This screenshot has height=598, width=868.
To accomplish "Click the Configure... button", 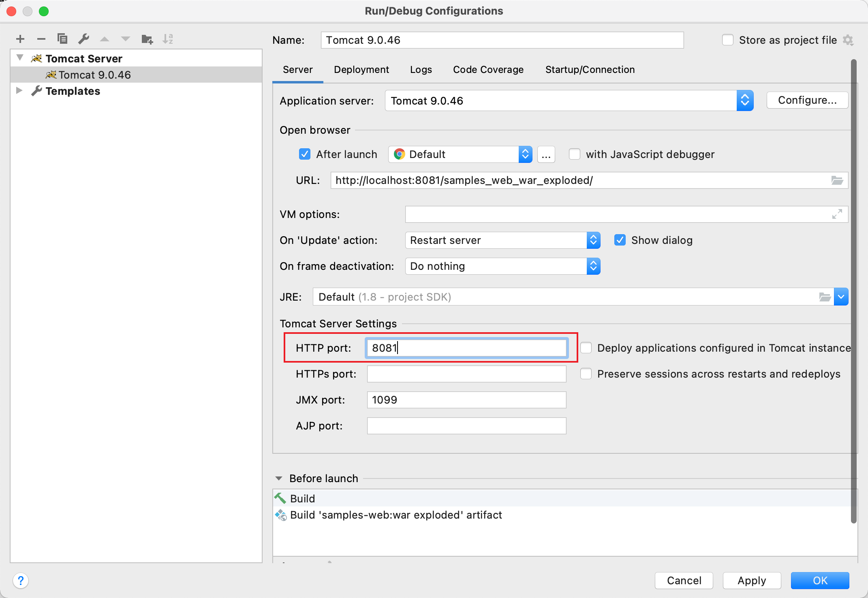I will pos(807,100).
